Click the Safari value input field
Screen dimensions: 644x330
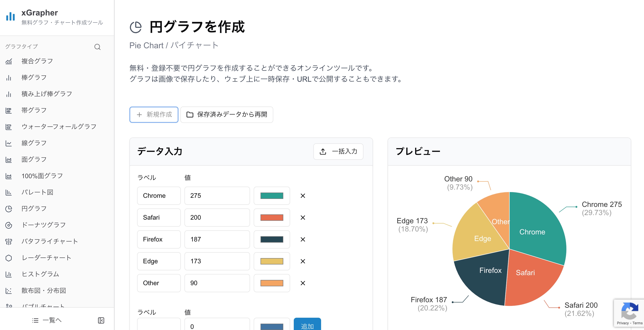[x=217, y=217]
